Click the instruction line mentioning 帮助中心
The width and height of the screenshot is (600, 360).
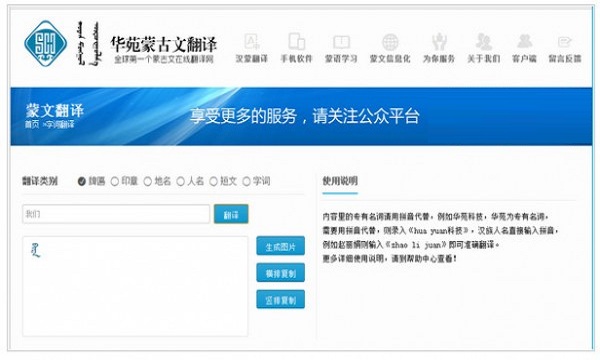pyautogui.click(x=390, y=259)
